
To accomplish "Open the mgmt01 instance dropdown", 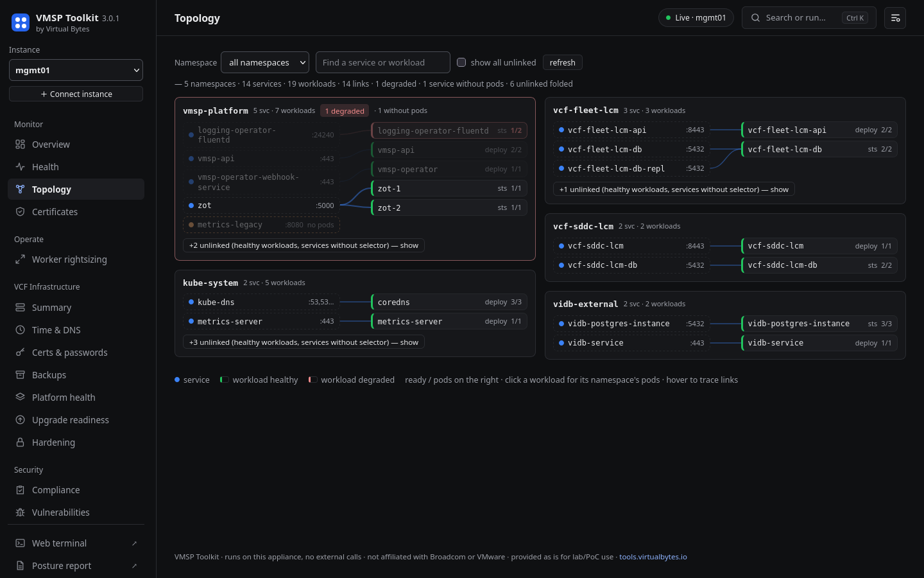I will (x=76, y=70).
